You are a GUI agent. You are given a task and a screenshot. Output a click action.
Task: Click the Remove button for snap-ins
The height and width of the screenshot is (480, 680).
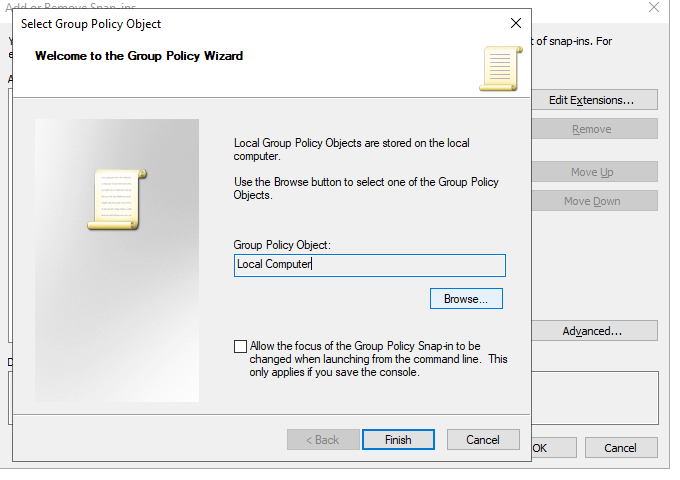coord(591,129)
